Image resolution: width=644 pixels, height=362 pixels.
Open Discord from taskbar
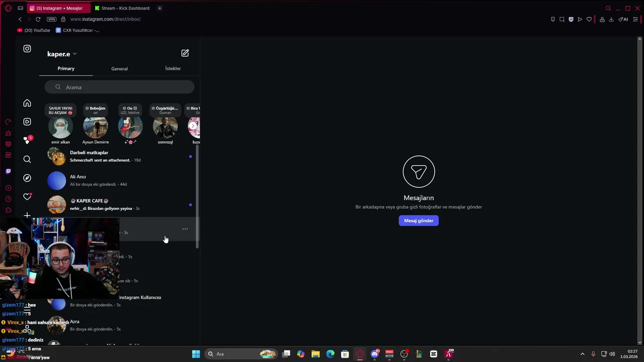pos(375,354)
